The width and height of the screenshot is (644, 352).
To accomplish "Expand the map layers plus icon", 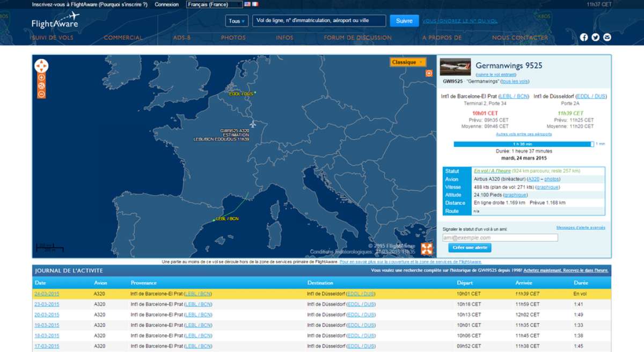I will 429,73.
